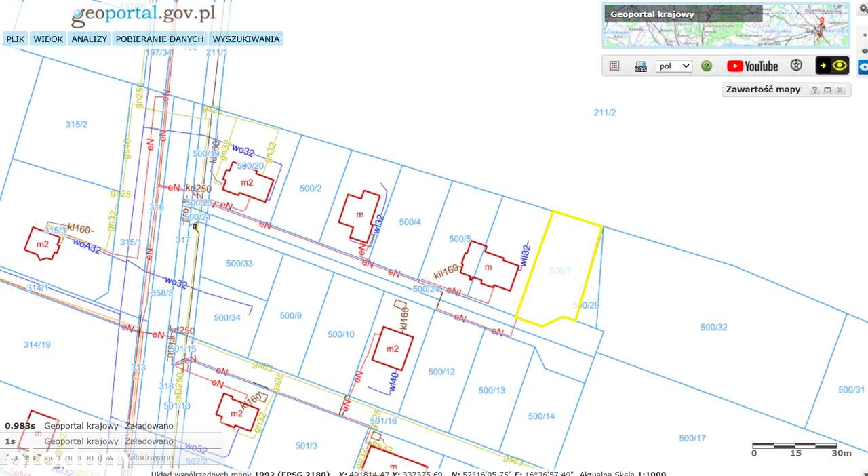Screen dimensions: 868x476
Task: Open help for Zawartość mapy panel
Action: pos(815,90)
